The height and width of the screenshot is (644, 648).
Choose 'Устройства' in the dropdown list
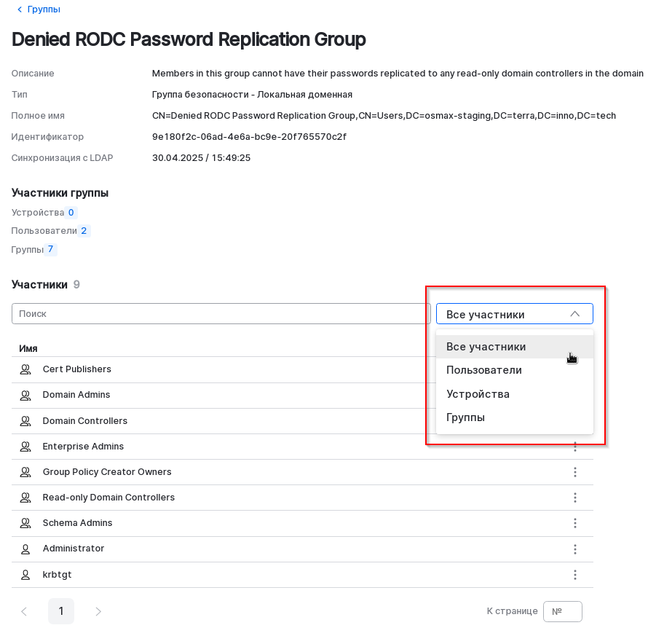pyautogui.click(x=478, y=394)
